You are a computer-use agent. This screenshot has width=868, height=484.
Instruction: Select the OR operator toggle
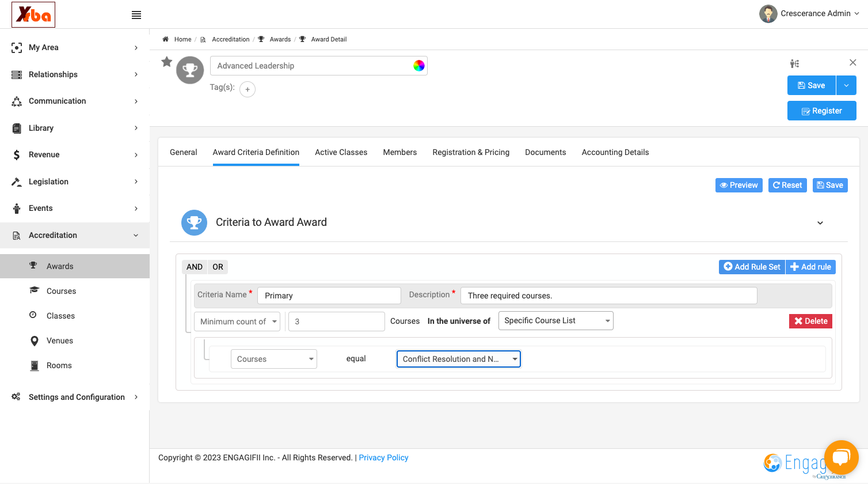pos(218,267)
